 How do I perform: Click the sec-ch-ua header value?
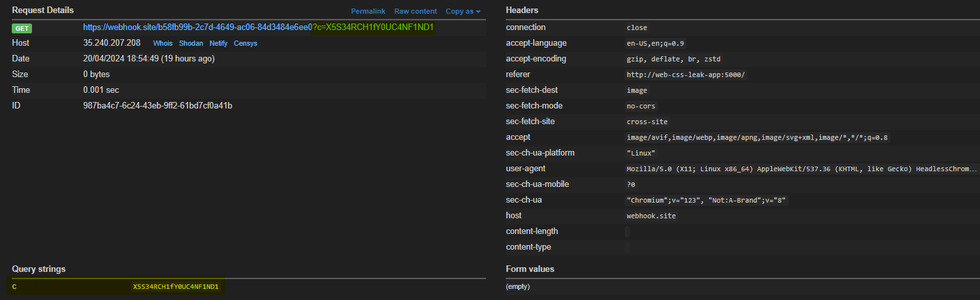(707, 200)
